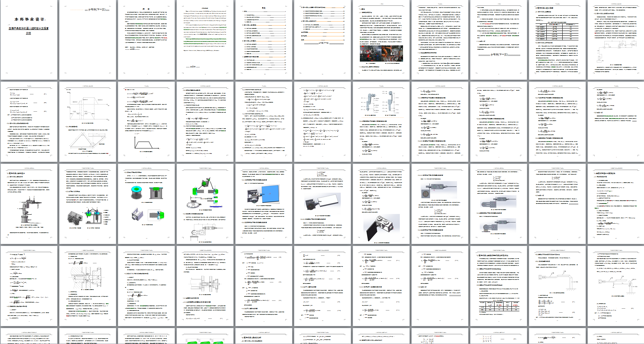Open the English "Abstract" page thumbnail
644x344 pixels.
click(205, 40)
